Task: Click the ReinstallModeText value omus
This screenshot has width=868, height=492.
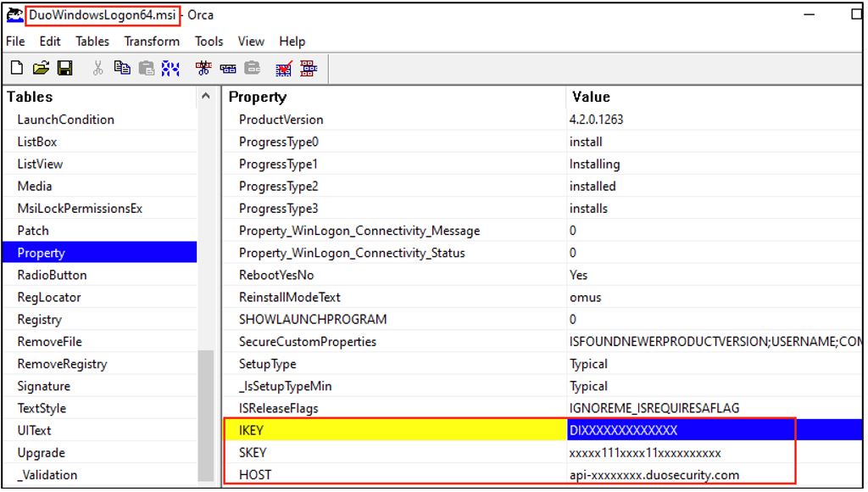Action: pos(585,298)
